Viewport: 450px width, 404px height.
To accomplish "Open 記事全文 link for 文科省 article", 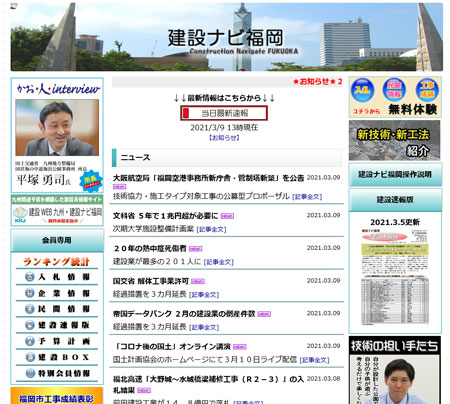I will 211,229.
